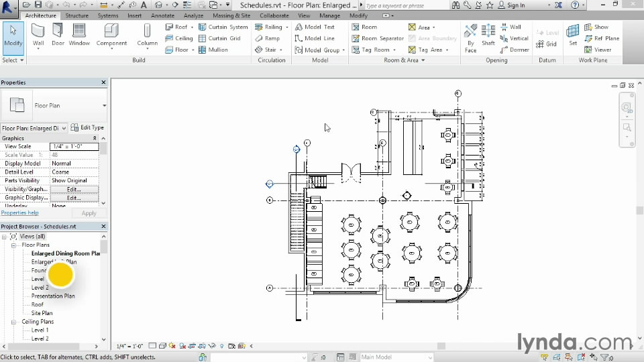The image size is (644, 362).
Task: Click the Edit Type button
Action: 88,128
